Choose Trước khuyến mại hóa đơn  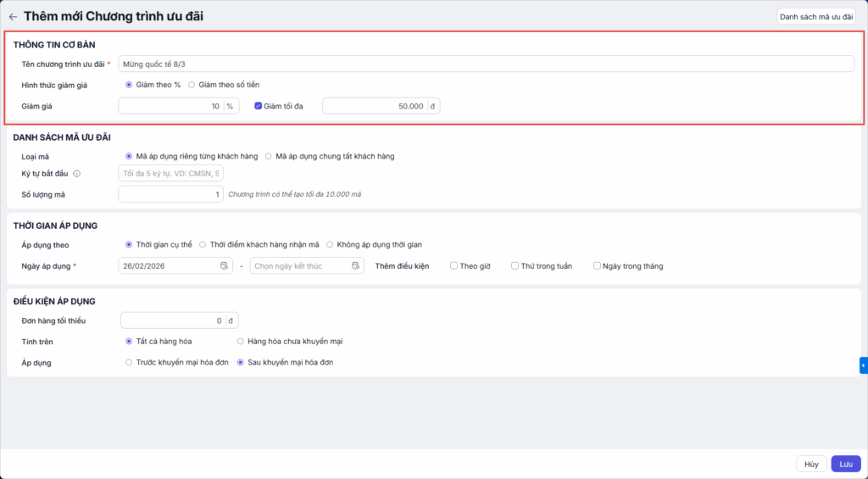129,362
